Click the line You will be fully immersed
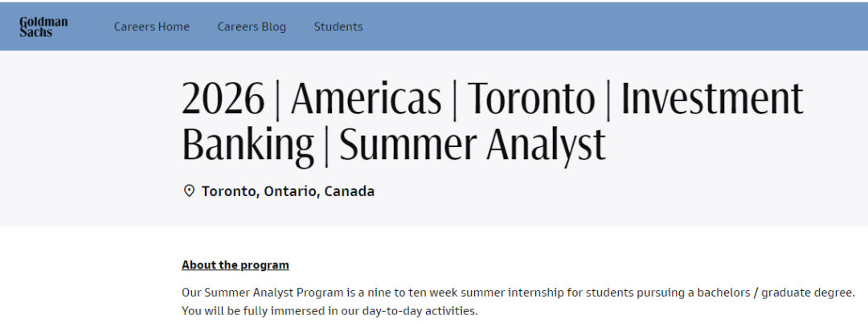This screenshot has width=868, height=324. [330, 310]
